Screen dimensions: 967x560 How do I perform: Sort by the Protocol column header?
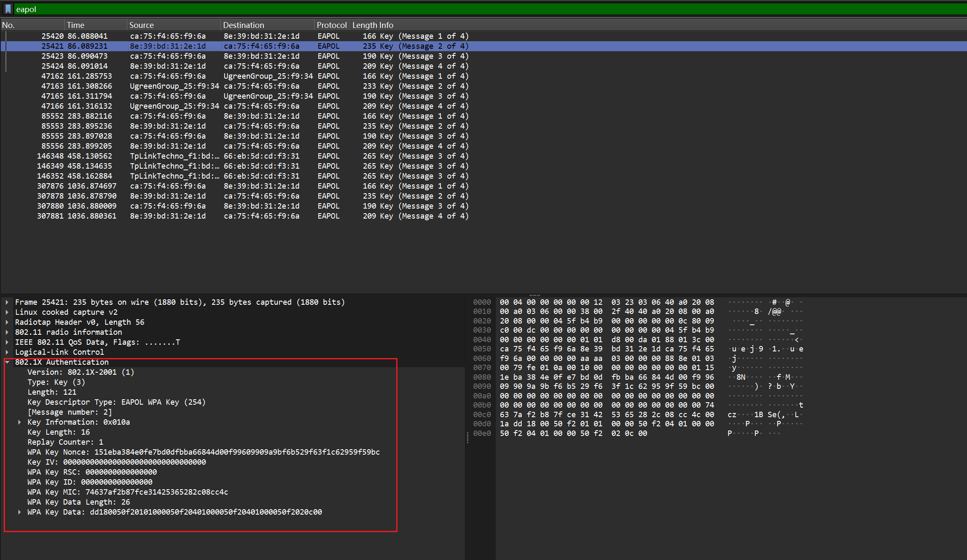331,25
